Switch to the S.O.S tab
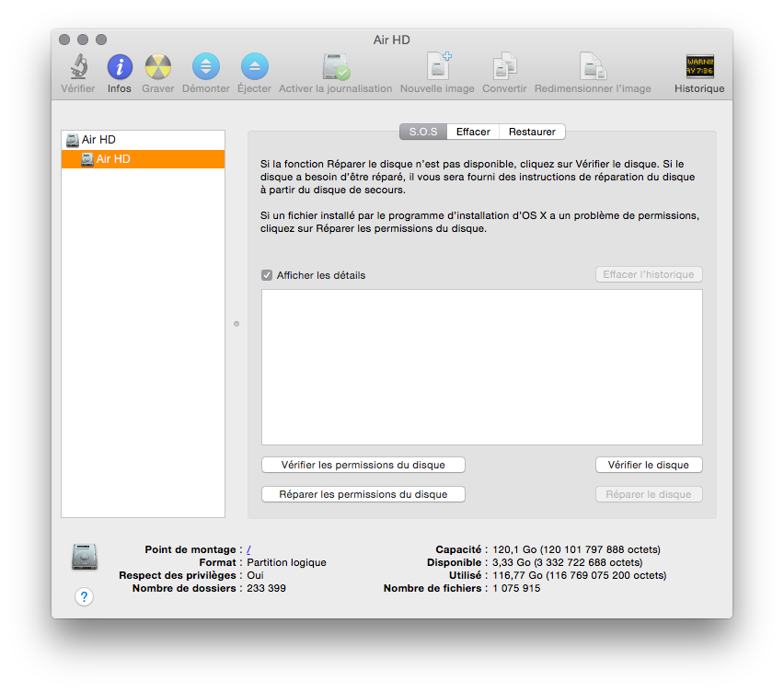 [x=423, y=132]
